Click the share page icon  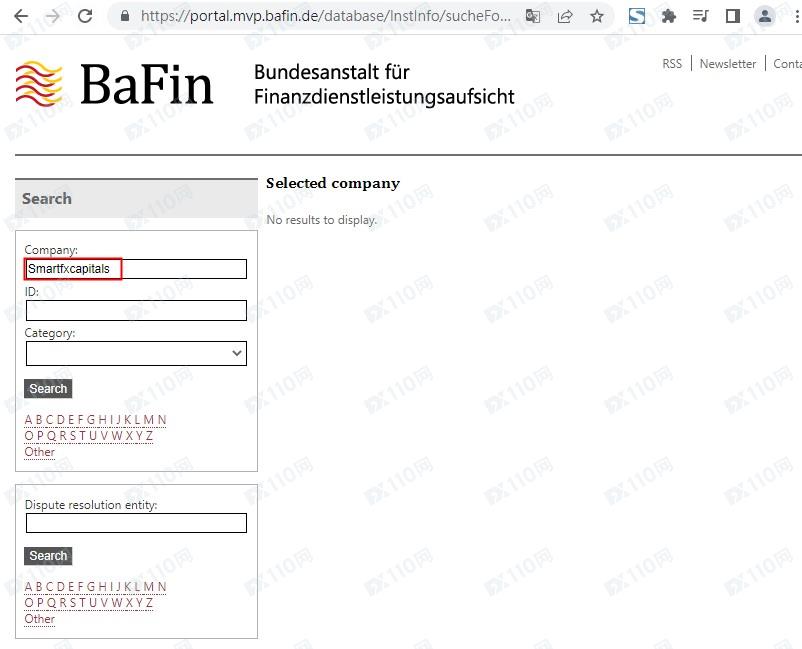(565, 16)
